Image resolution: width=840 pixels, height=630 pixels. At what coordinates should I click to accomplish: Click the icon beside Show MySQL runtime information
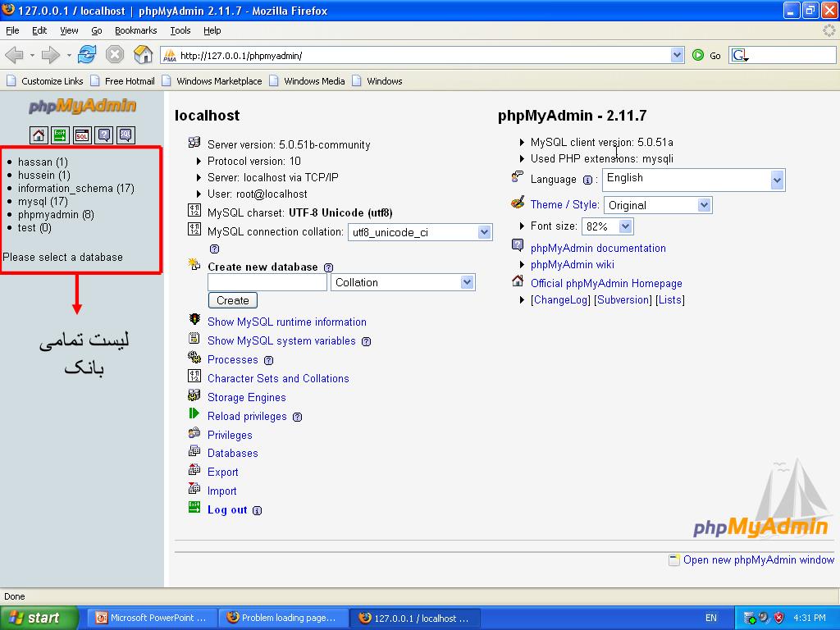point(194,320)
